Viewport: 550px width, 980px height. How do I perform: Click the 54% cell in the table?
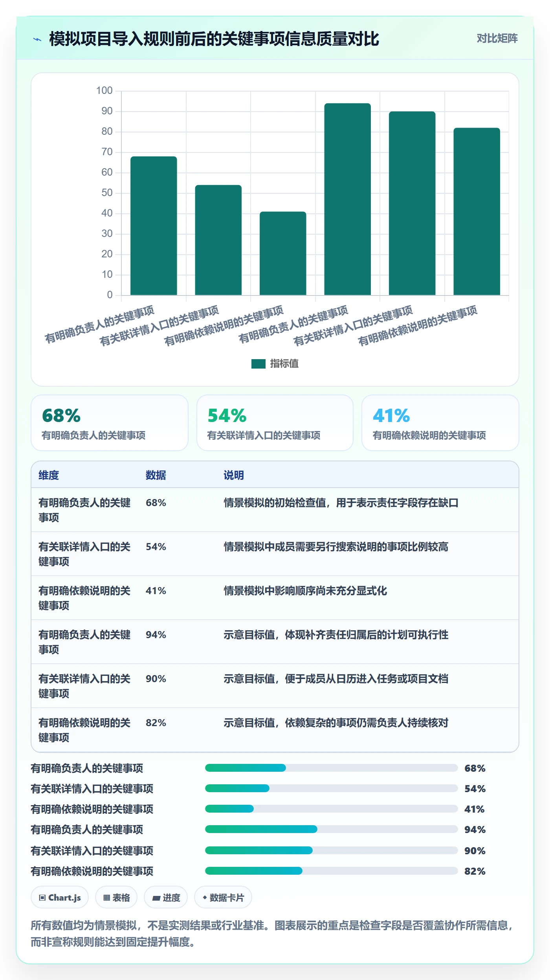coord(156,547)
